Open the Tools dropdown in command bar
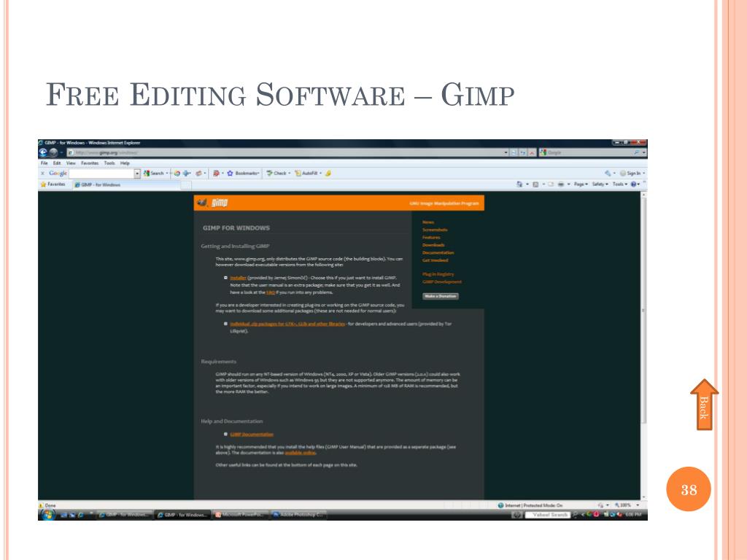This screenshot has height=560, width=747. (x=620, y=184)
